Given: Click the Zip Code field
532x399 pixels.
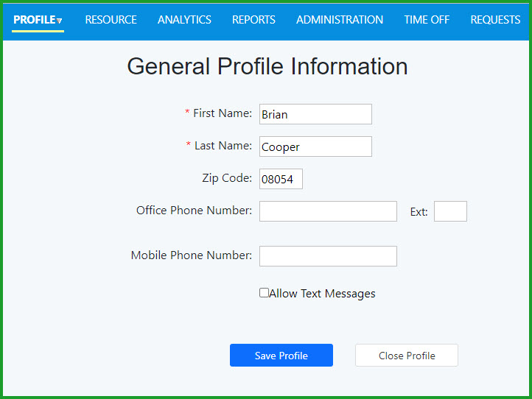Looking at the screenshot, I should point(281,179).
